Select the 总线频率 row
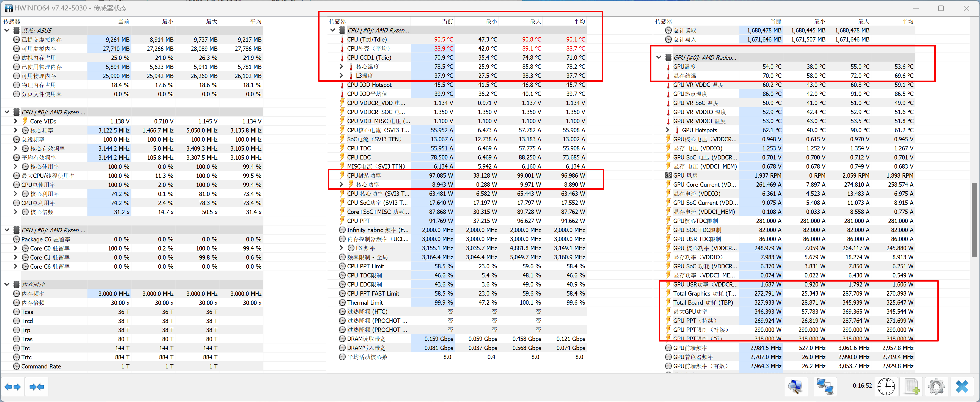The image size is (980, 402). 132,139
